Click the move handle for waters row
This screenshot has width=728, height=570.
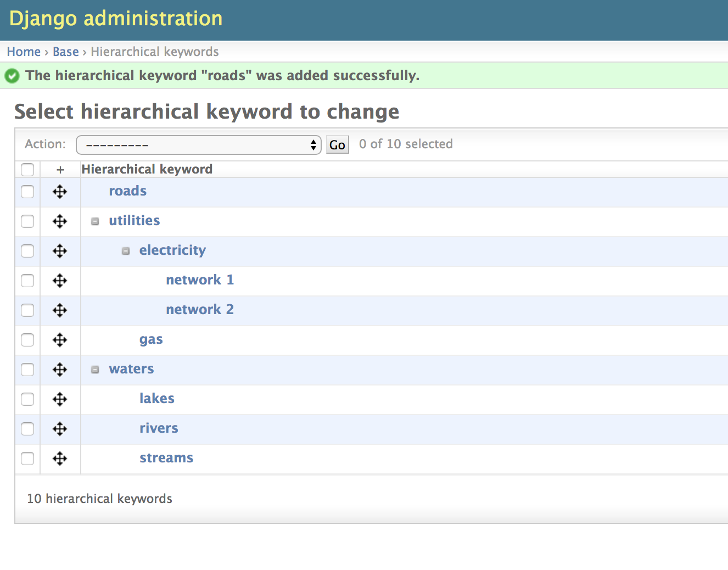[60, 370]
